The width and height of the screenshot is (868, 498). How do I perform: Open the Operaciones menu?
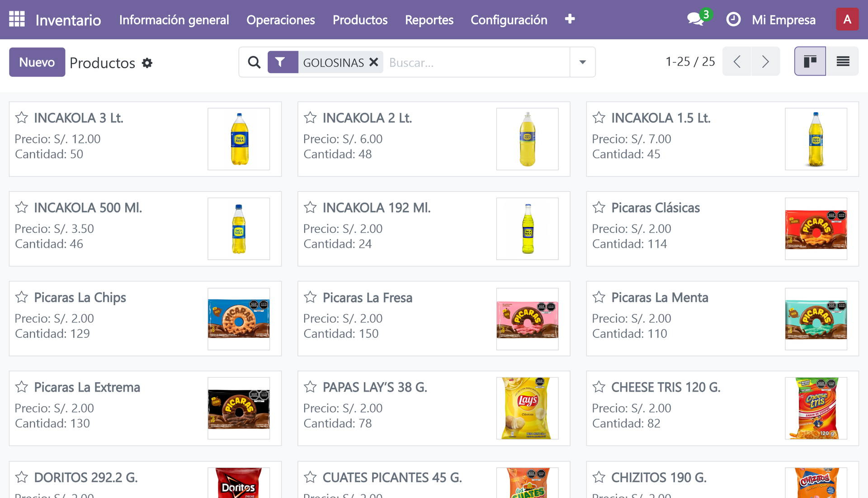[x=280, y=20]
